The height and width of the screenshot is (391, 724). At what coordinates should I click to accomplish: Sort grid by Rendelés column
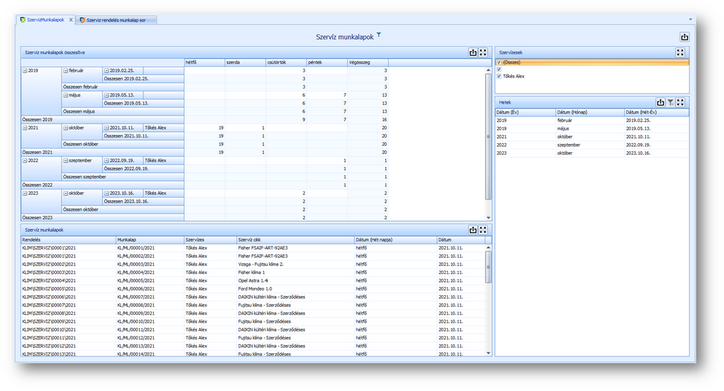click(x=68, y=240)
